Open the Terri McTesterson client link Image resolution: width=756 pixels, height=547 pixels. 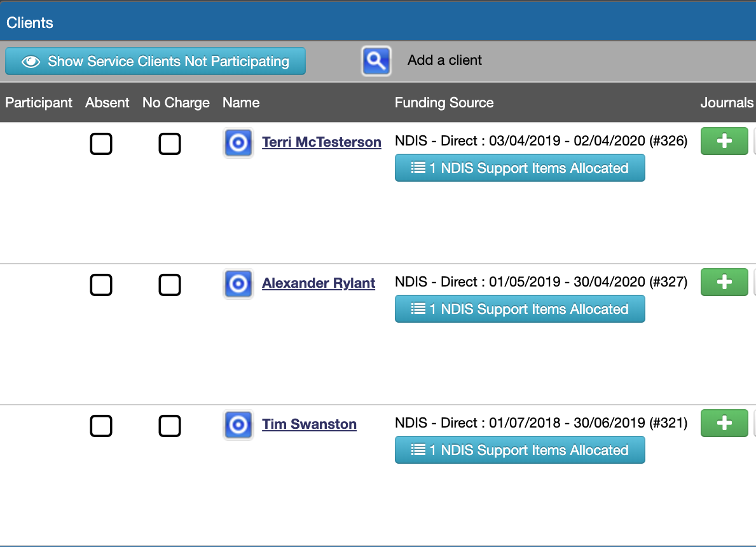point(322,142)
